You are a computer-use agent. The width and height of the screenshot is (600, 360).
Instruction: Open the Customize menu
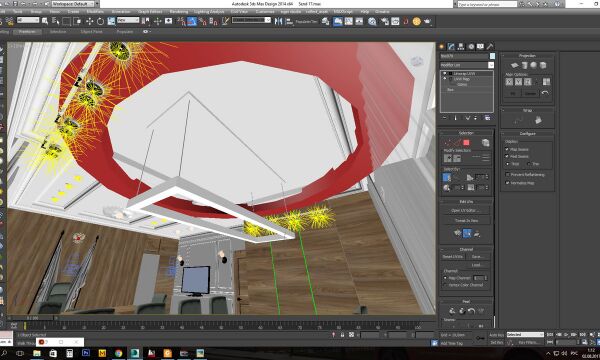265,12
